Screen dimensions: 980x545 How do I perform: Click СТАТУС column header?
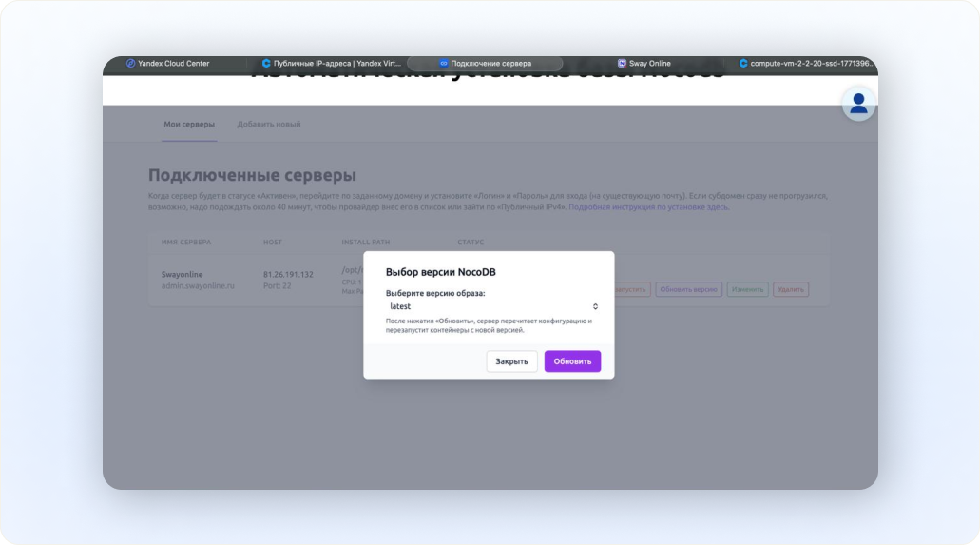click(x=471, y=243)
